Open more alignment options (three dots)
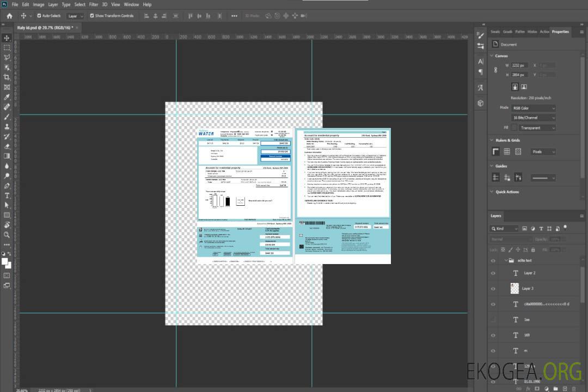The image size is (588, 392). [234, 16]
